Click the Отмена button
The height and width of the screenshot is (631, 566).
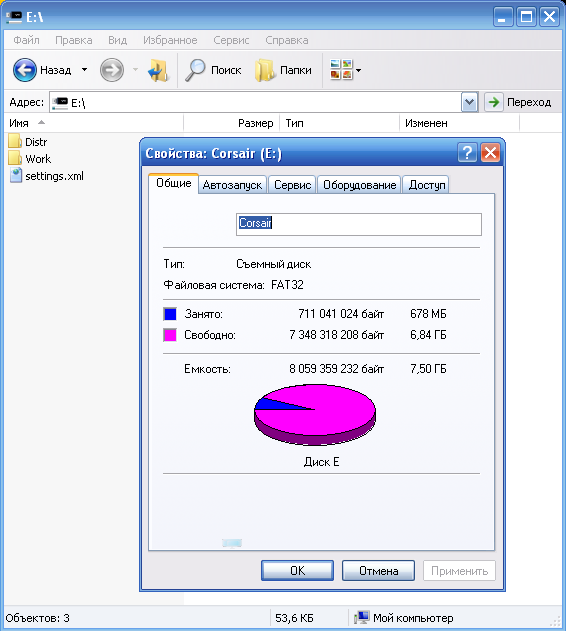[378, 571]
